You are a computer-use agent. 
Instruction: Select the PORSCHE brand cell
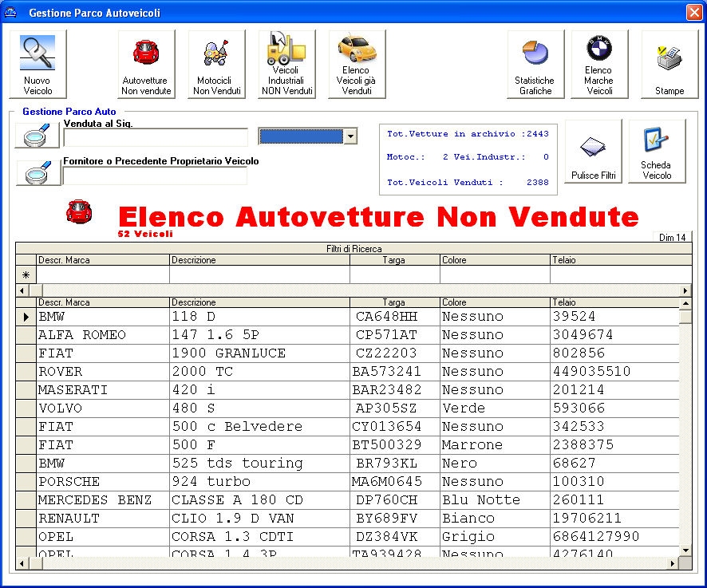[103, 482]
